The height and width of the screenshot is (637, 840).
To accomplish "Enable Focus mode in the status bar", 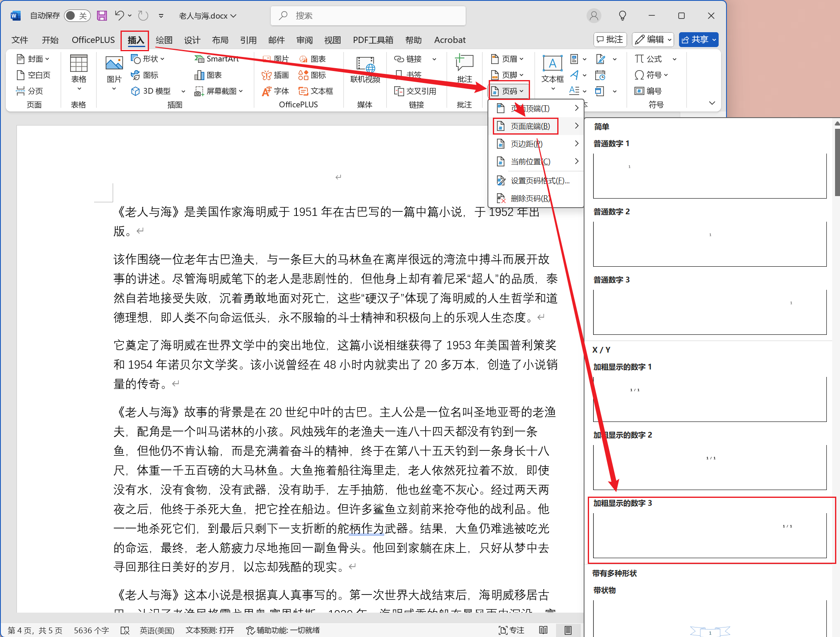I will [511, 630].
